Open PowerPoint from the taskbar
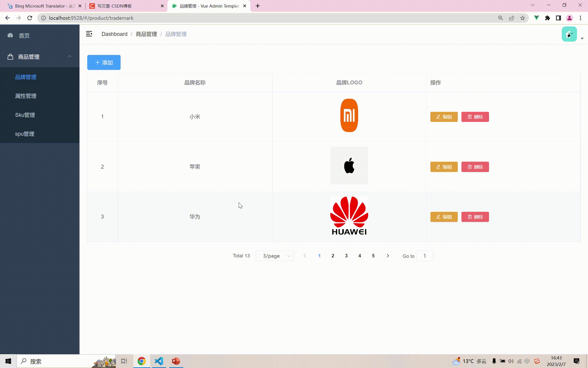The image size is (588, 368). (x=176, y=361)
